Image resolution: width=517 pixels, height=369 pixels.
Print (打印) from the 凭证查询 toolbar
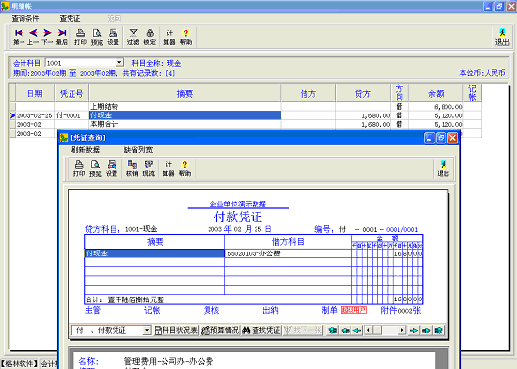click(79, 168)
